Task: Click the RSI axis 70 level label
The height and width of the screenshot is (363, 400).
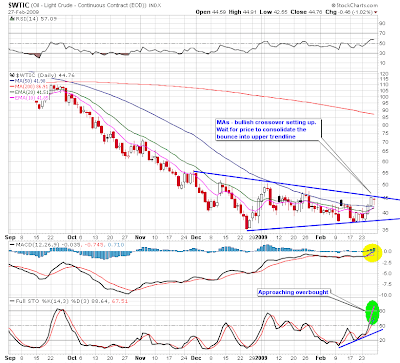Action: 382,33
